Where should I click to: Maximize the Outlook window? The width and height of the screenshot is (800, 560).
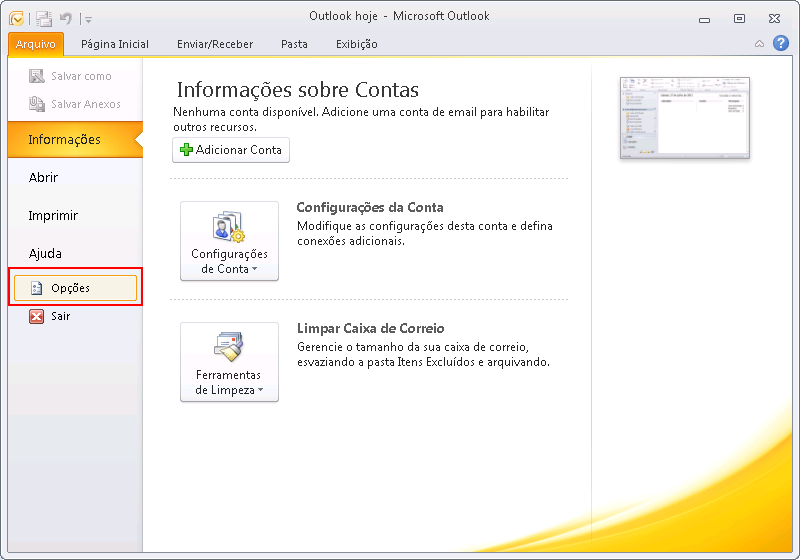[x=739, y=19]
